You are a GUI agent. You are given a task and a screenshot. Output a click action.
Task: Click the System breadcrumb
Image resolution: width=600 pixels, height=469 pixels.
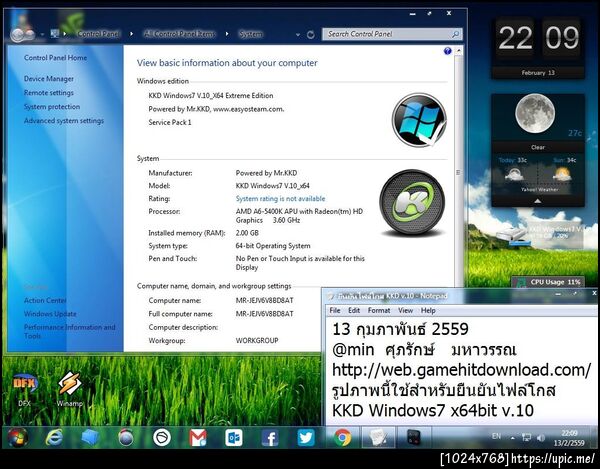[251, 34]
